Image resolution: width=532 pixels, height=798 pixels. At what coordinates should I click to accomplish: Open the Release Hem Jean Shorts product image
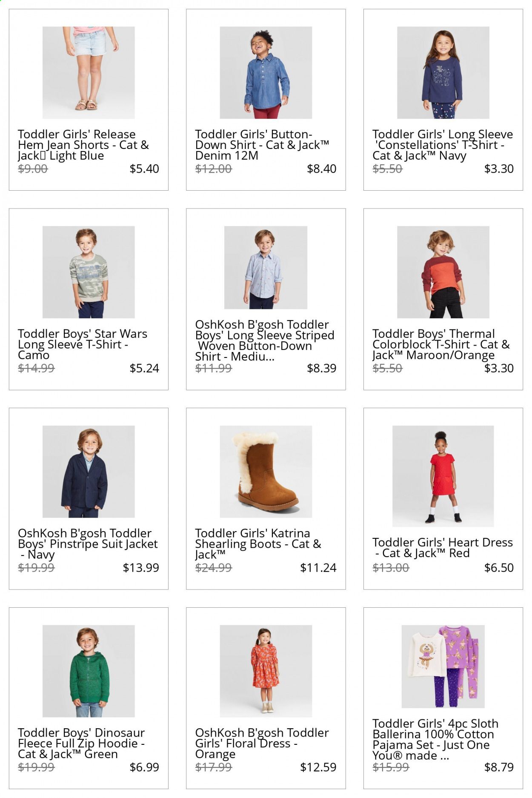tap(89, 72)
